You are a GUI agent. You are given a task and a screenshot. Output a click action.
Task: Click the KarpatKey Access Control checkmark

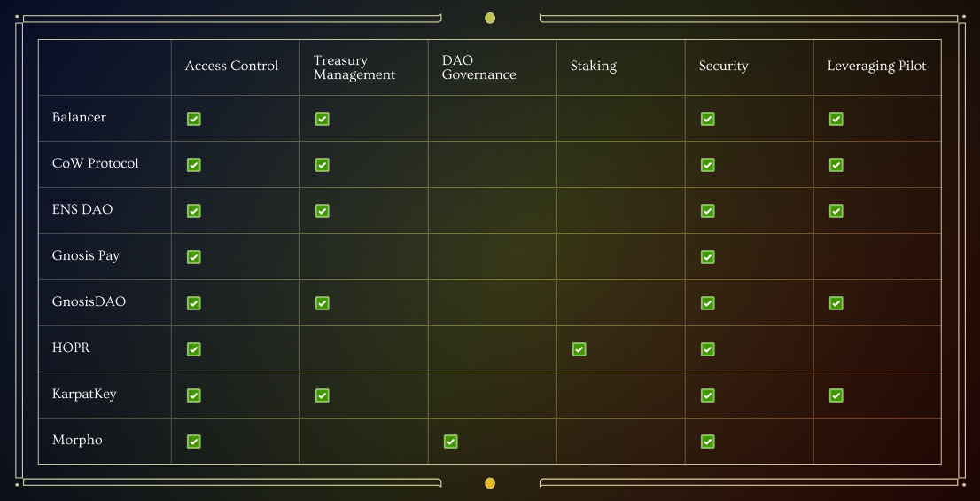tap(194, 395)
